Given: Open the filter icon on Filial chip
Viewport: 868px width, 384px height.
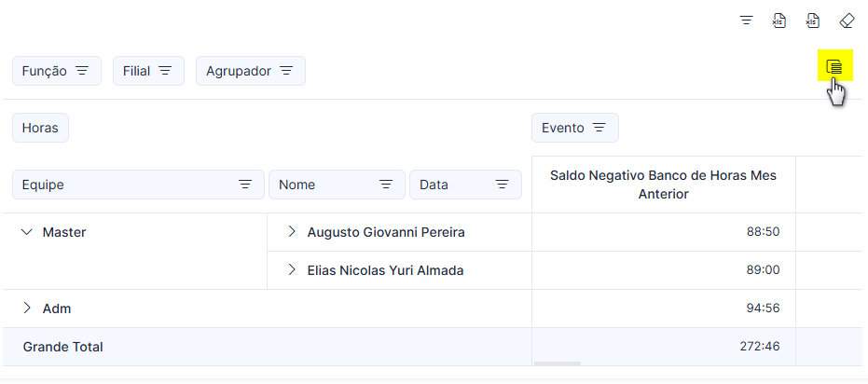Looking at the screenshot, I should coord(165,71).
